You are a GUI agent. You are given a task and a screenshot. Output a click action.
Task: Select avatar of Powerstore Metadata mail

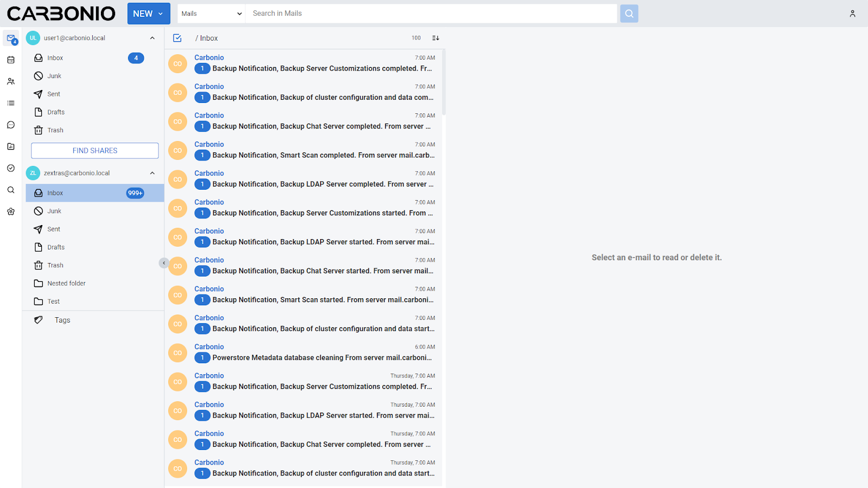[x=177, y=353]
